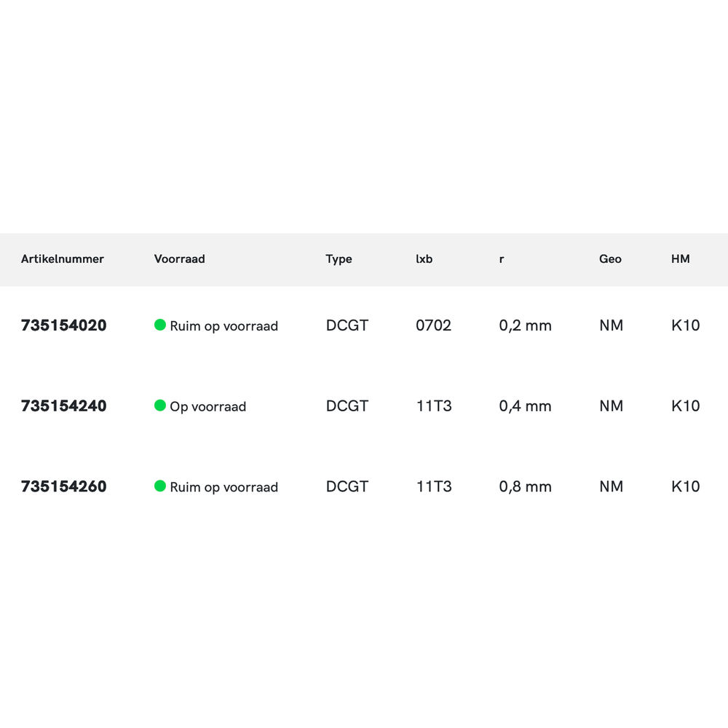Screen dimensions: 728x728
Task: Open article number 735154260
Action: [64, 486]
